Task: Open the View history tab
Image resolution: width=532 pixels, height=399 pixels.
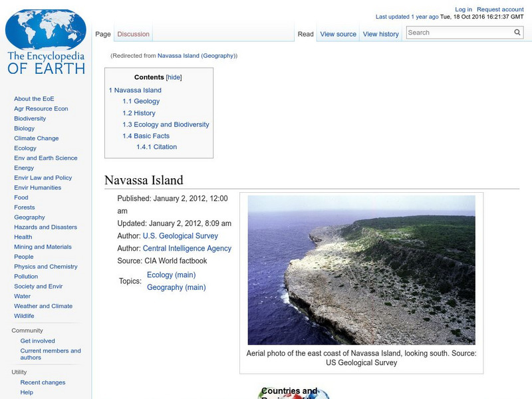Action: coord(380,34)
